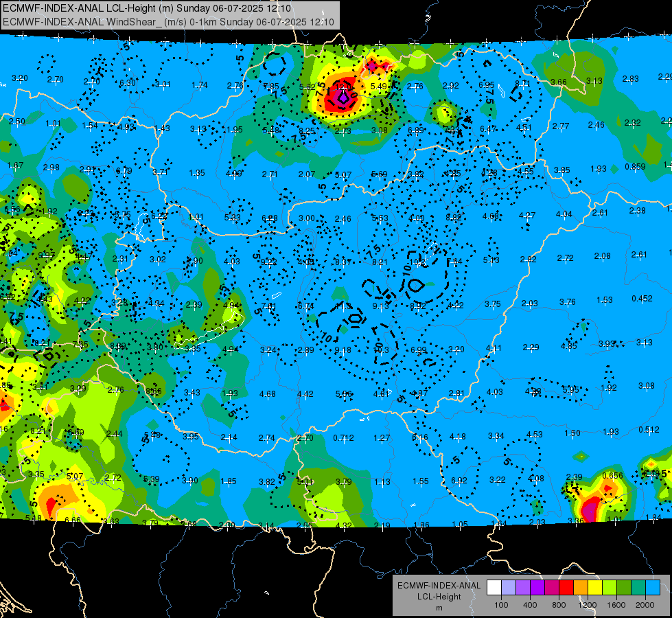Click the legend scale label 1200
Screen dimensions: 672x618
[x=587, y=605]
